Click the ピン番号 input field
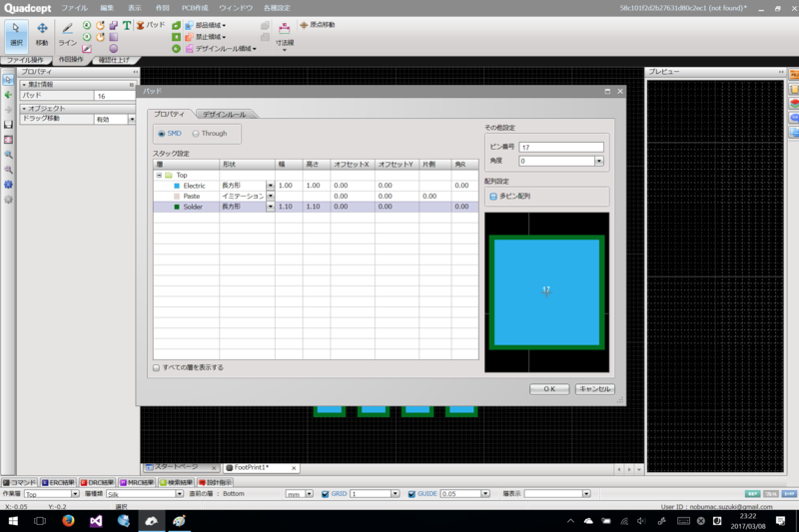 [x=561, y=147]
